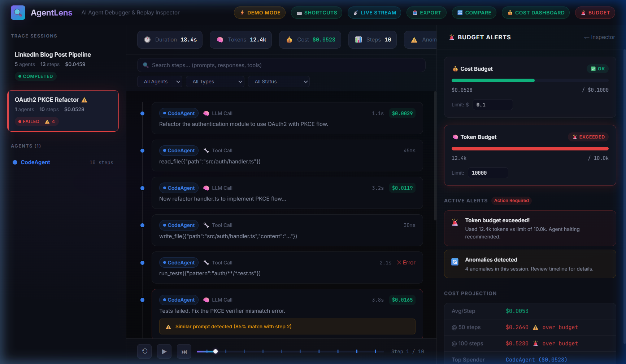
Task: Click the FAILED status badge
Action: click(x=36, y=122)
